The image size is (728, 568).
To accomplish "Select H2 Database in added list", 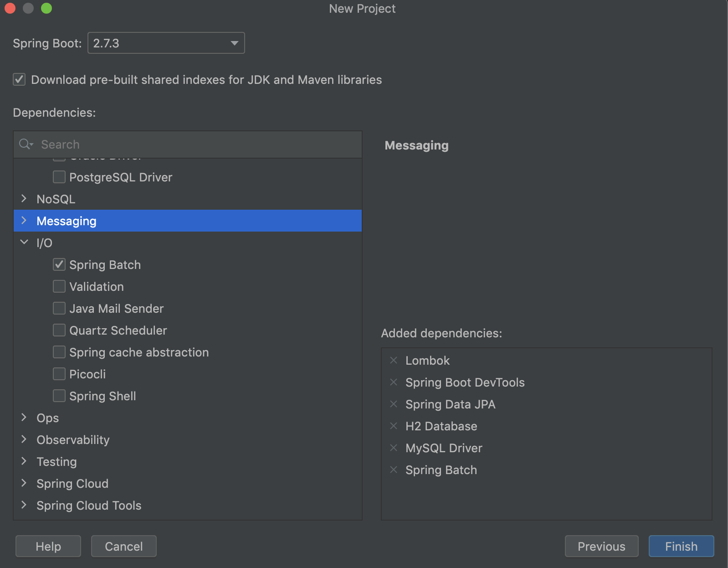I will (441, 426).
